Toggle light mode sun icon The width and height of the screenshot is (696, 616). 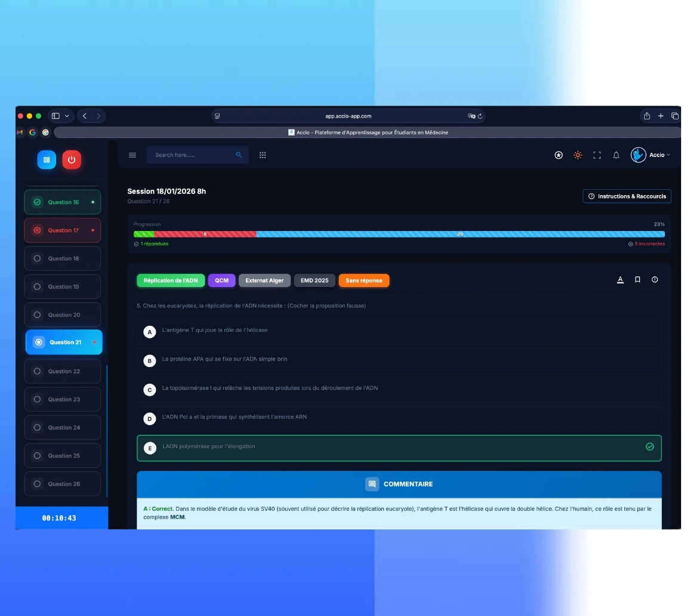(x=577, y=155)
